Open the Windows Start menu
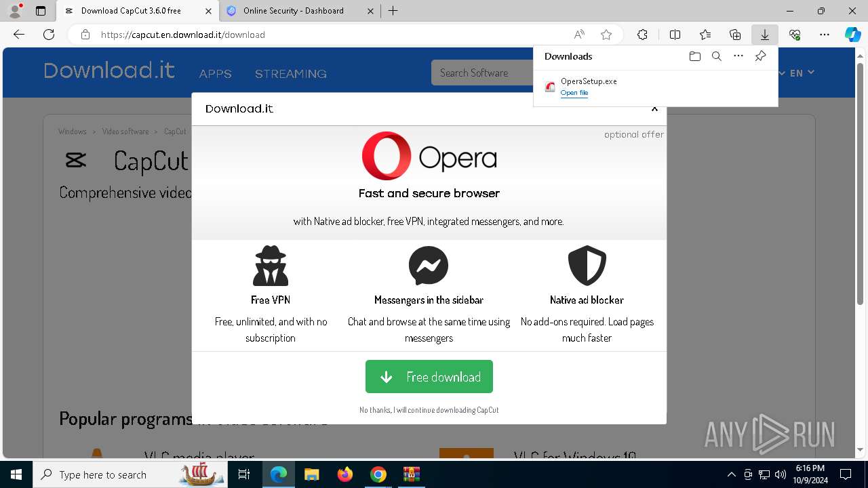The height and width of the screenshot is (488, 868). [16, 474]
